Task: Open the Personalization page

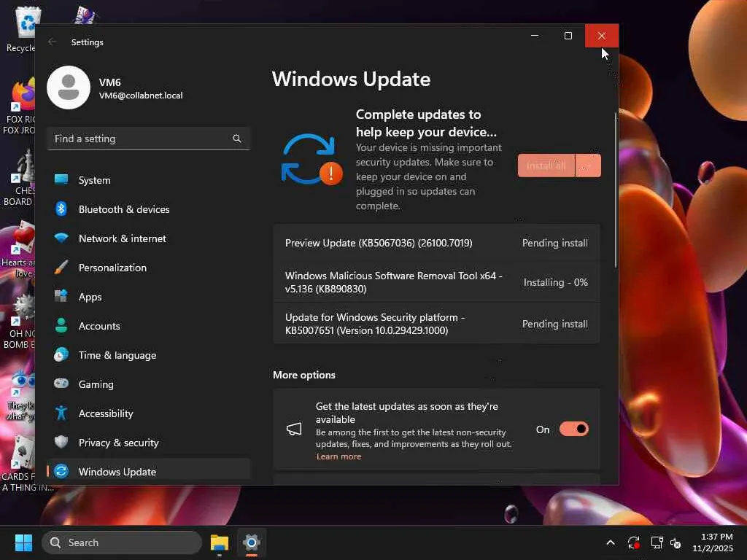Action: pos(149,268)
